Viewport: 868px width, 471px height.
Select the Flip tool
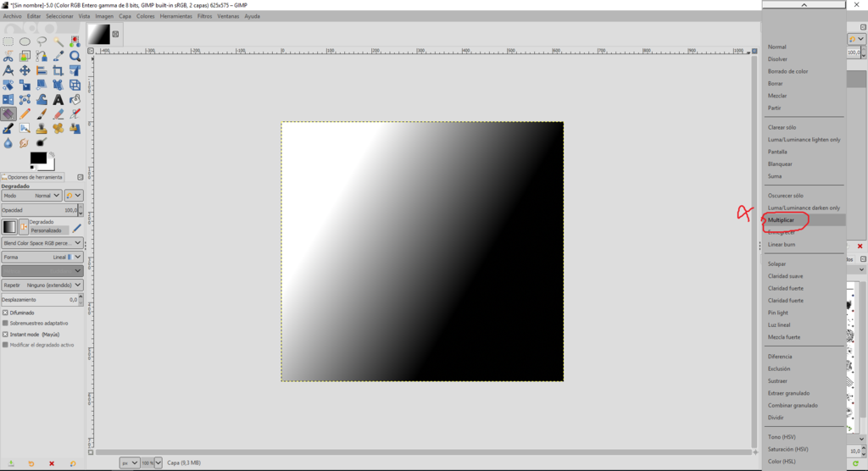click(x=8, y=99)
